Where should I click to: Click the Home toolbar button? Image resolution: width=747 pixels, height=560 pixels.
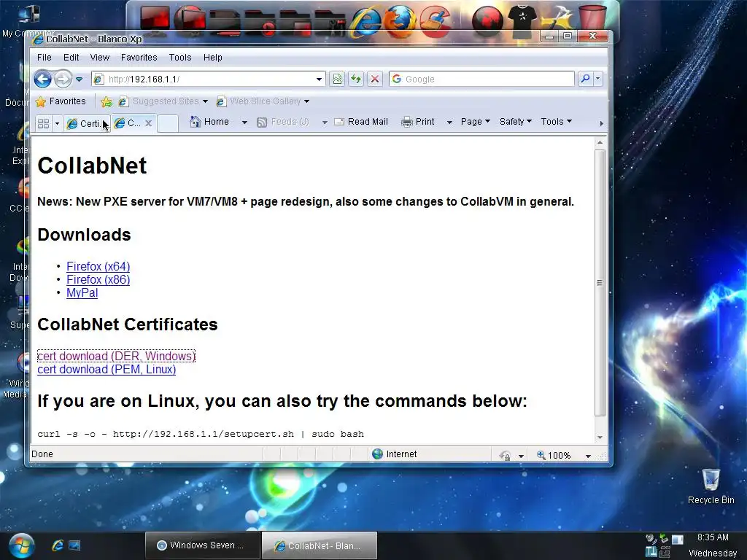tap(209, 122)
